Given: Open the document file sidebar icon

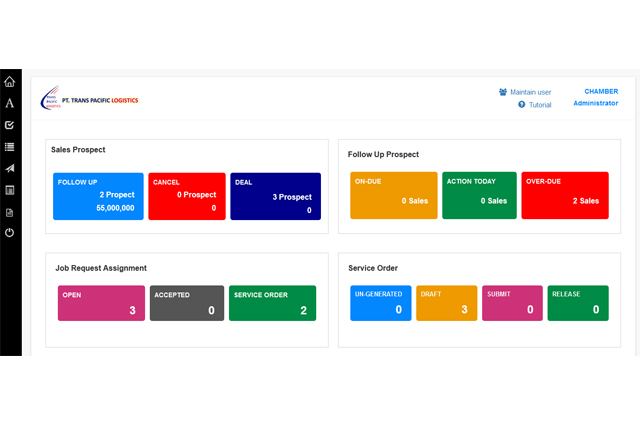Looking at the screenshot, I should [10, 212].
